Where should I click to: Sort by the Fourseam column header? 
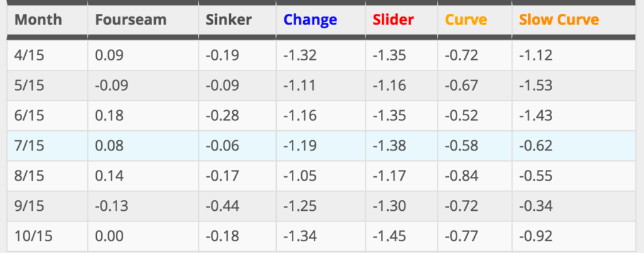(x=131, y=20)
